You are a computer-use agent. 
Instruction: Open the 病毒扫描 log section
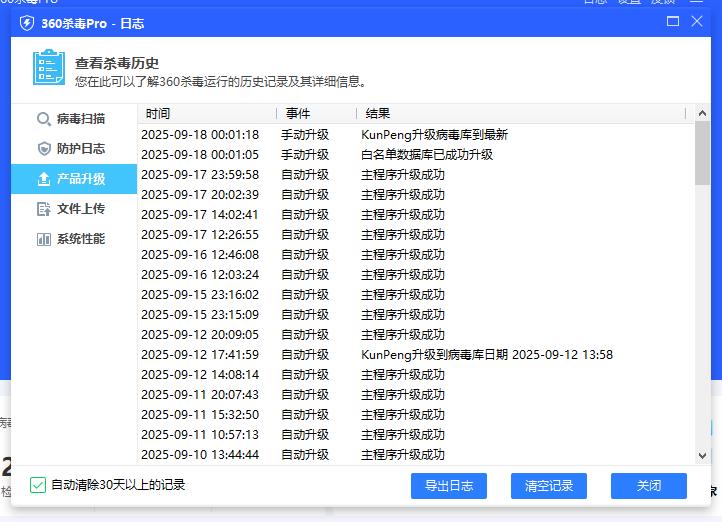74,119
